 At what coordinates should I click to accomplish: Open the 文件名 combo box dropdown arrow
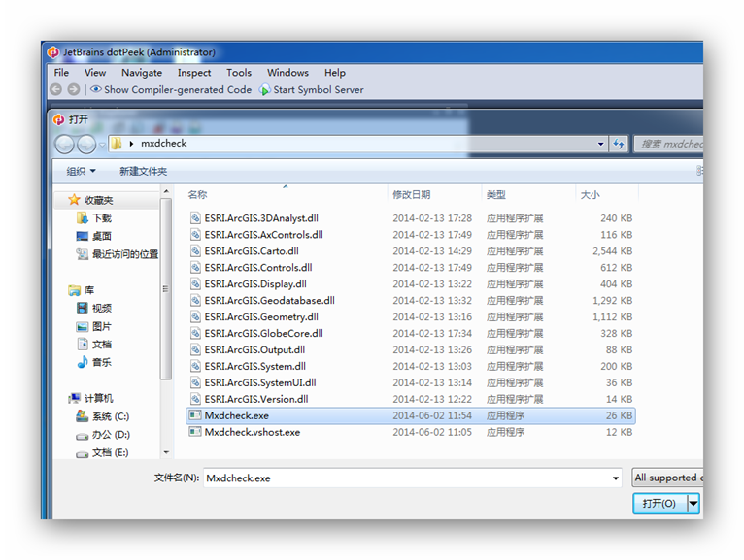coord(616,478)
